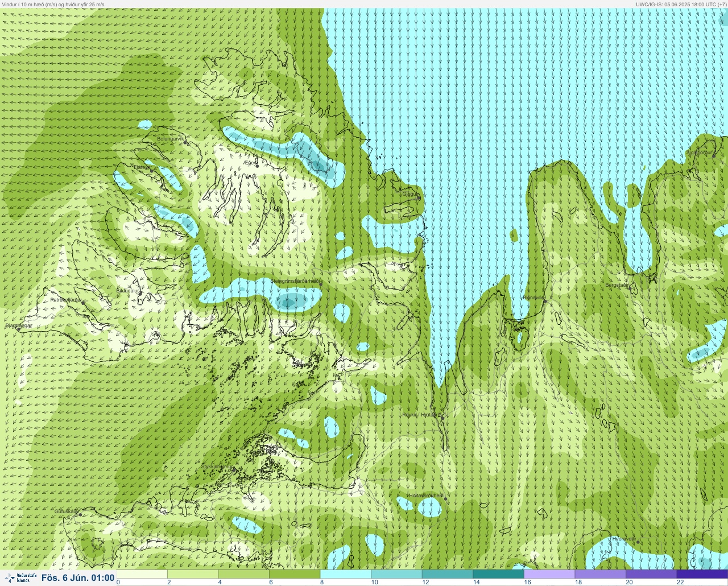This screenshot has height=586, width=728.
Task: Click the Reykir í Hrútafirði station label
Action: pyautogui.click(x=421, y=415)
